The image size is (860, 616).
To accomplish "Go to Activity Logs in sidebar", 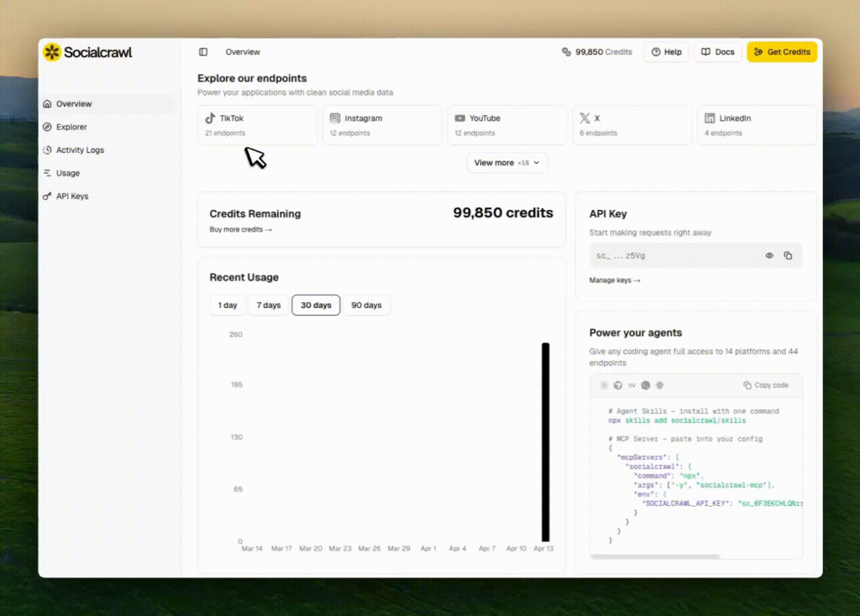I will coord(80,150).
